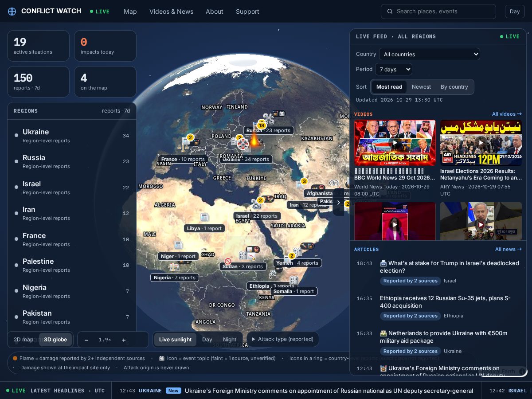Click the 19 active situations card
This screenshot has width=532, height=399.
click(x=39, y=46)
